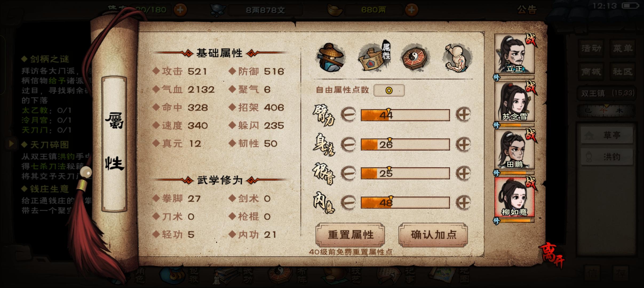Click the 自由属性点数 value field
This screenshot has height=288, width=644.
tap(389, 90)
